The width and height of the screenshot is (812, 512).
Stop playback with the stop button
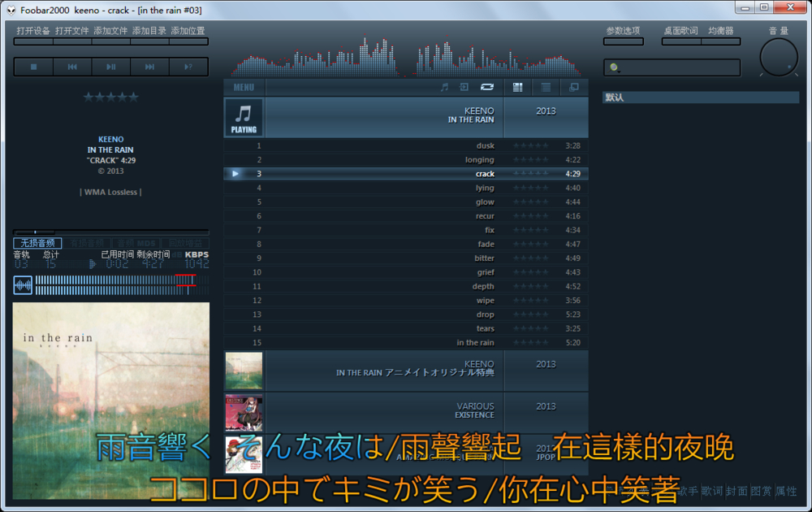point(33,67)
